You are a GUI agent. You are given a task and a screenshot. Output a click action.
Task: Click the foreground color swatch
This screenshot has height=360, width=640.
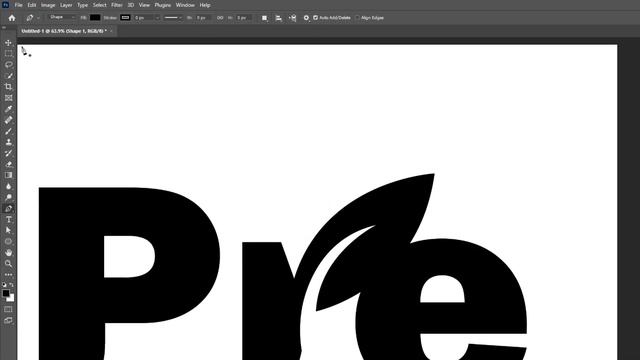coord(6,293)
